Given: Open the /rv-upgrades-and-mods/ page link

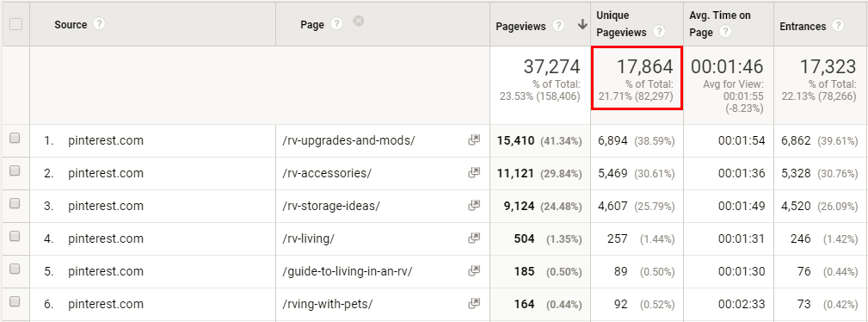Looking at the screenshot, I should coord(348,141).
